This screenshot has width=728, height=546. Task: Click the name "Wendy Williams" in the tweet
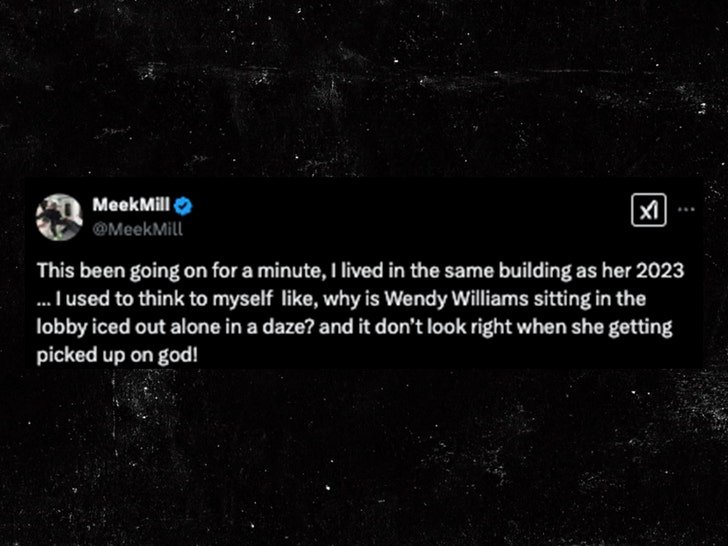tap(457, 299)
